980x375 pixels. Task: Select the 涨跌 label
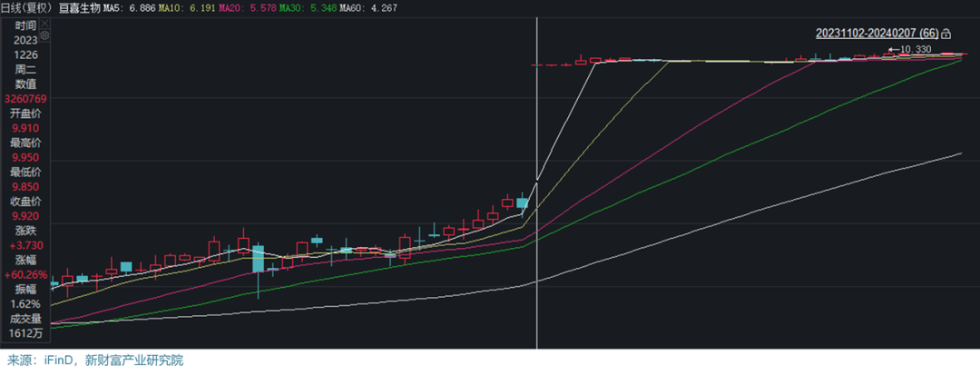pos(25,231)
